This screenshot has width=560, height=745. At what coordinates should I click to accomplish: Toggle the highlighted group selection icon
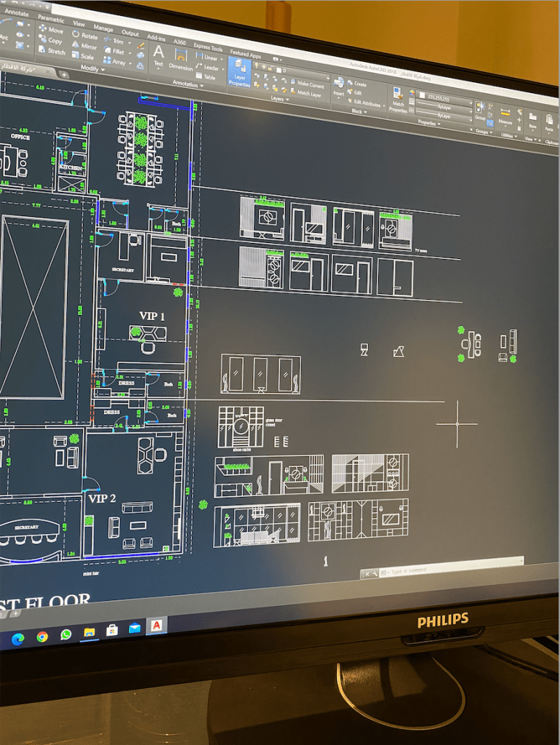click(x=490, y=123)
